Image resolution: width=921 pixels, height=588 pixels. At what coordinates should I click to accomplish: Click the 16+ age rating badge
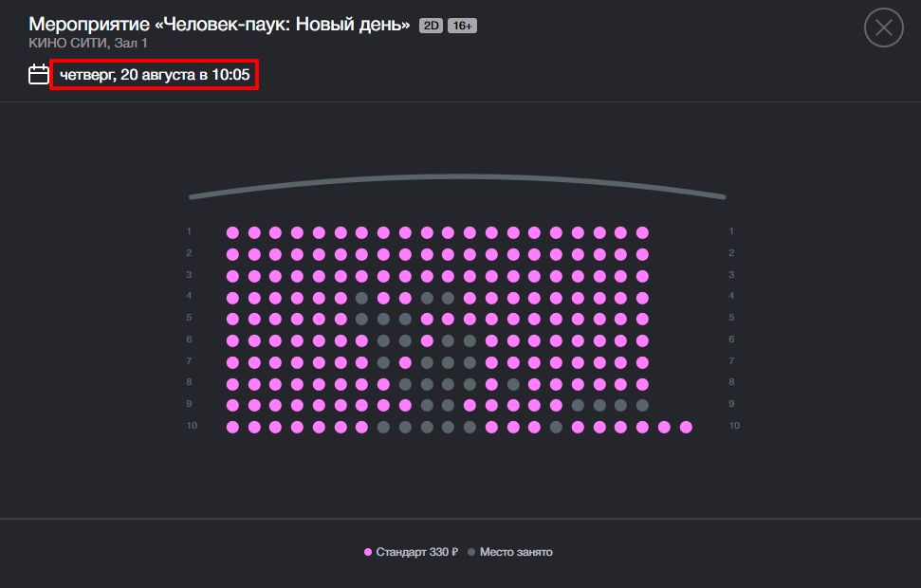point(462,26)
